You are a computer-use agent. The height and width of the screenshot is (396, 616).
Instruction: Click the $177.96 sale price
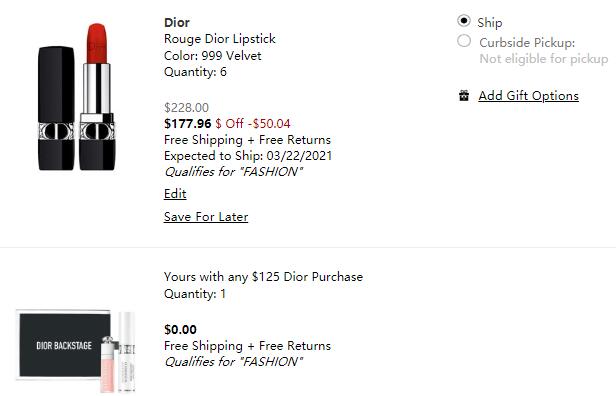[188, 124]
